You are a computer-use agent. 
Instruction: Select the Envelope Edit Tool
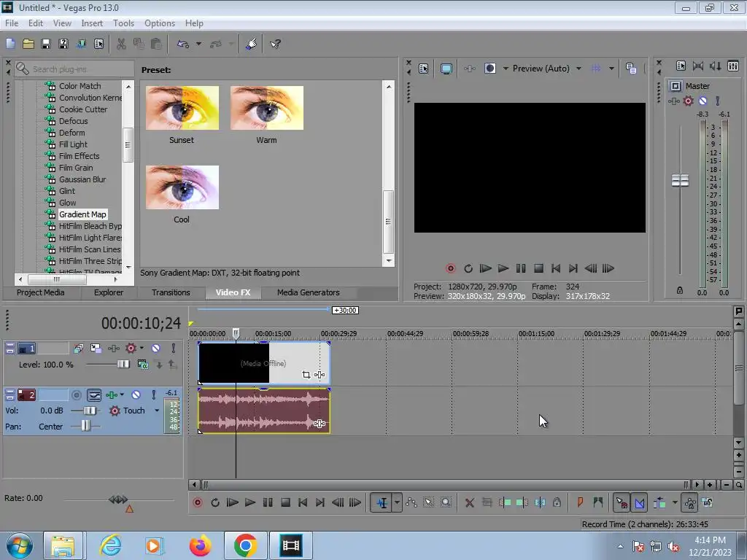point(411,502)
